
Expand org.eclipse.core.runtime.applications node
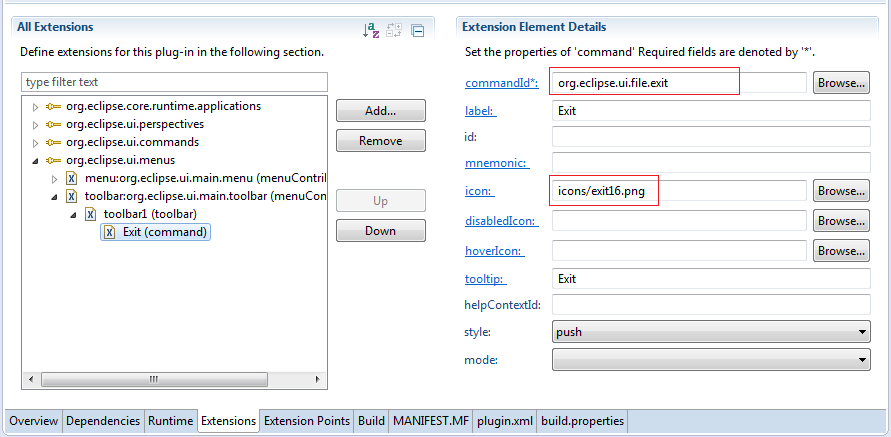pyautogui.click(x=35, y=107)
